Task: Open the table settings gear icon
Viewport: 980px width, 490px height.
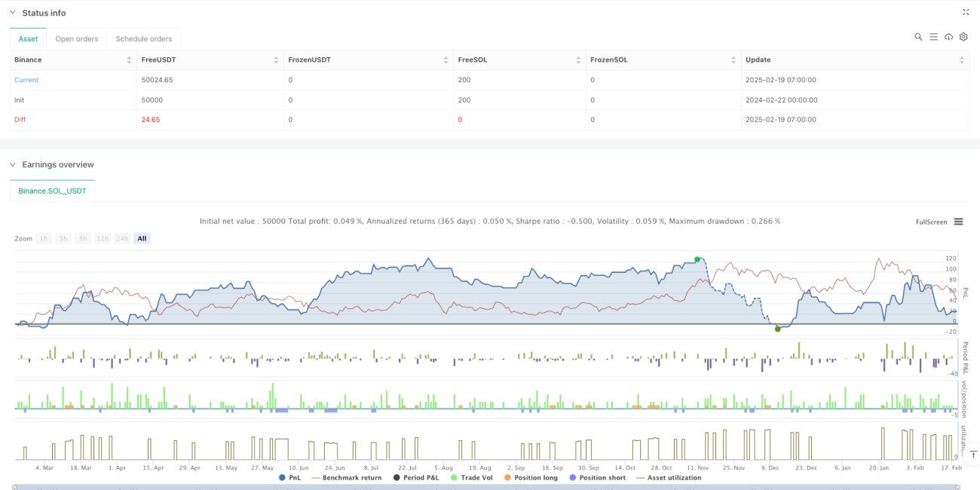Action: [963, 37]
